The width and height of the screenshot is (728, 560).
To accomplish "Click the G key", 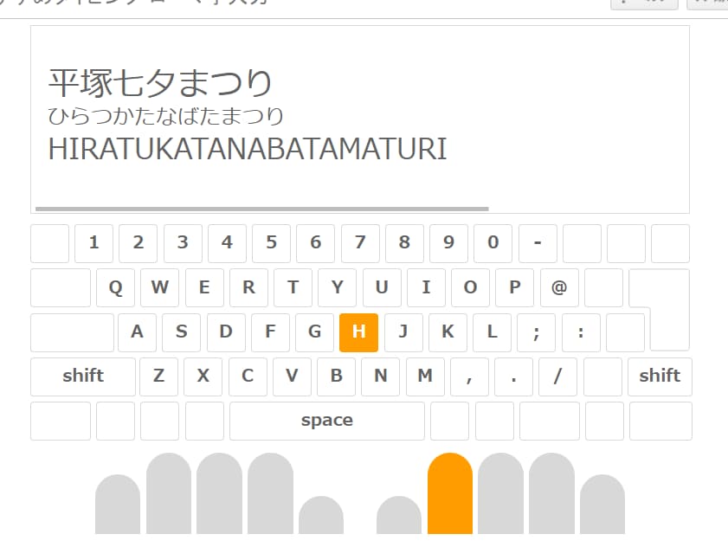I will [x=314, y=332].
